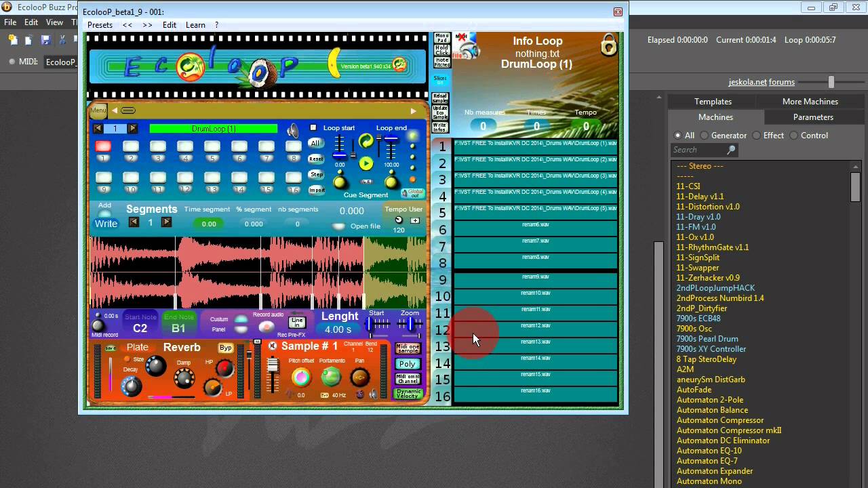The width and height of the screenshot is (868, 488).
Task: Click the Write segments button
Action: tap(106, 224)
